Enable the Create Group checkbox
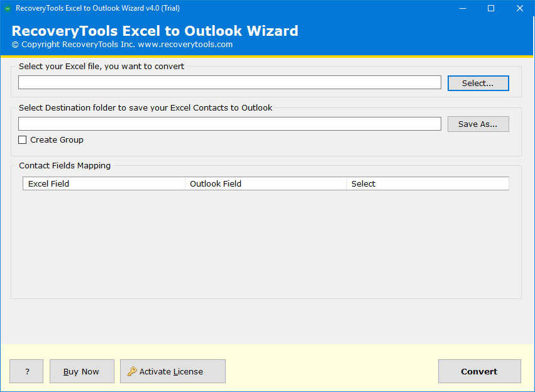 tap(22, 139)
